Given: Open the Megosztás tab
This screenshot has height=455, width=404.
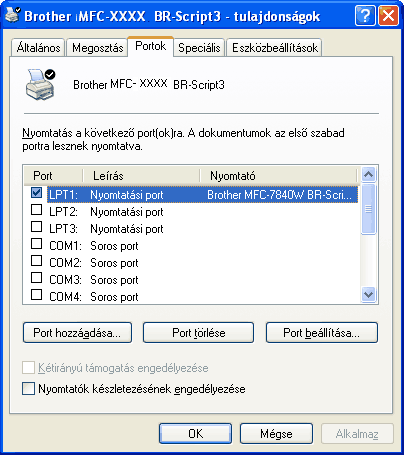Looking at the screenshot, I should click(x=97, y=48).
